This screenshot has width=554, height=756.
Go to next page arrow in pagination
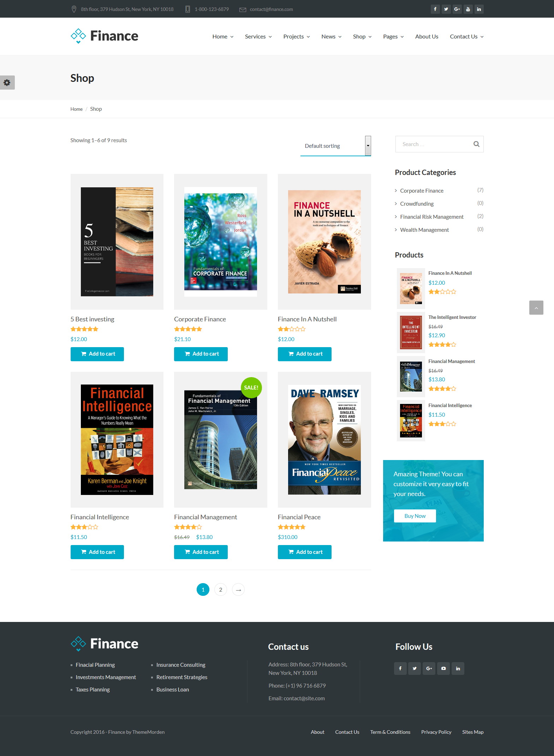238,589
